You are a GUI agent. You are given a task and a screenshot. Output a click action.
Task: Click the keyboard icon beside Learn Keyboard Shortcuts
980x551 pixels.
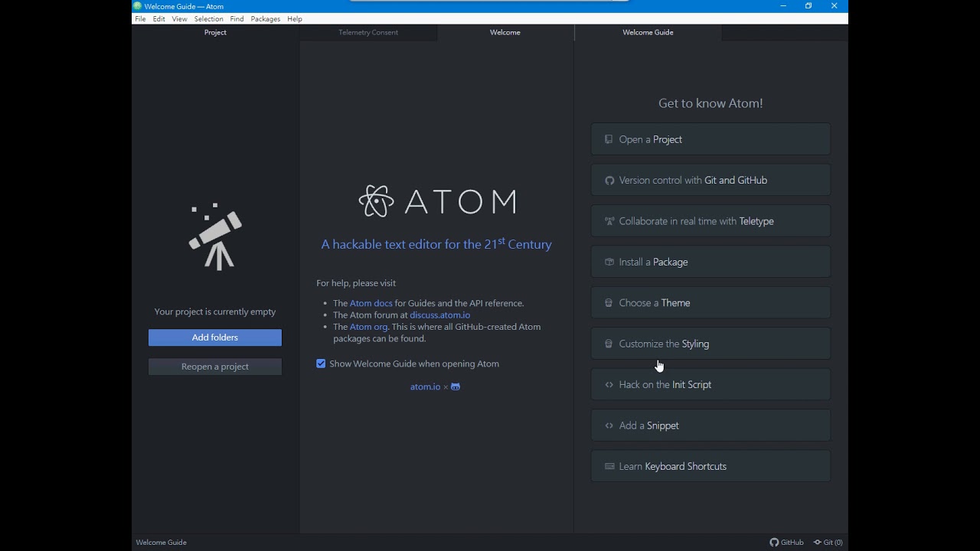(609, 466)
